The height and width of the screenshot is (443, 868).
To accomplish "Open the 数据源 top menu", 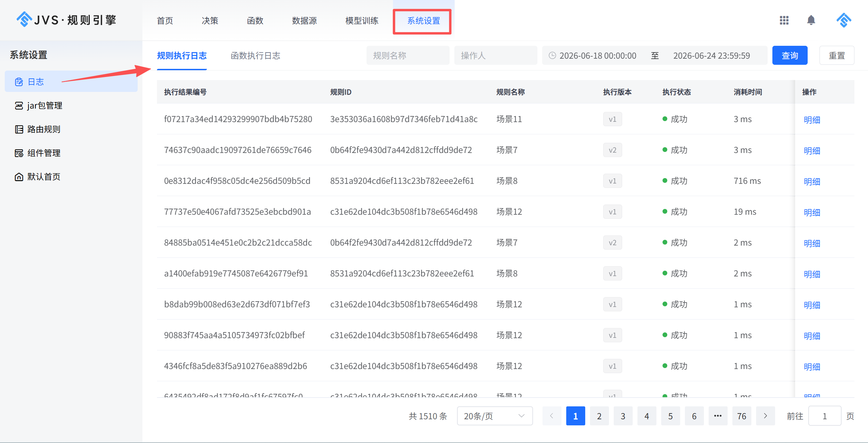I will click(x=304, y=21).
